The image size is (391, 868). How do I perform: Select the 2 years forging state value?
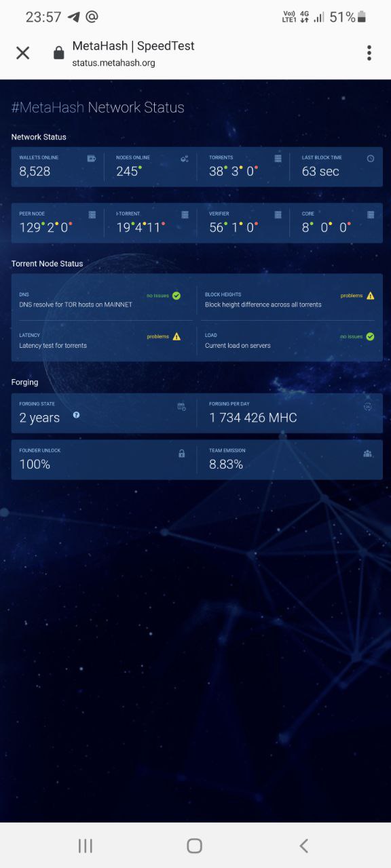tap(39, 418)
